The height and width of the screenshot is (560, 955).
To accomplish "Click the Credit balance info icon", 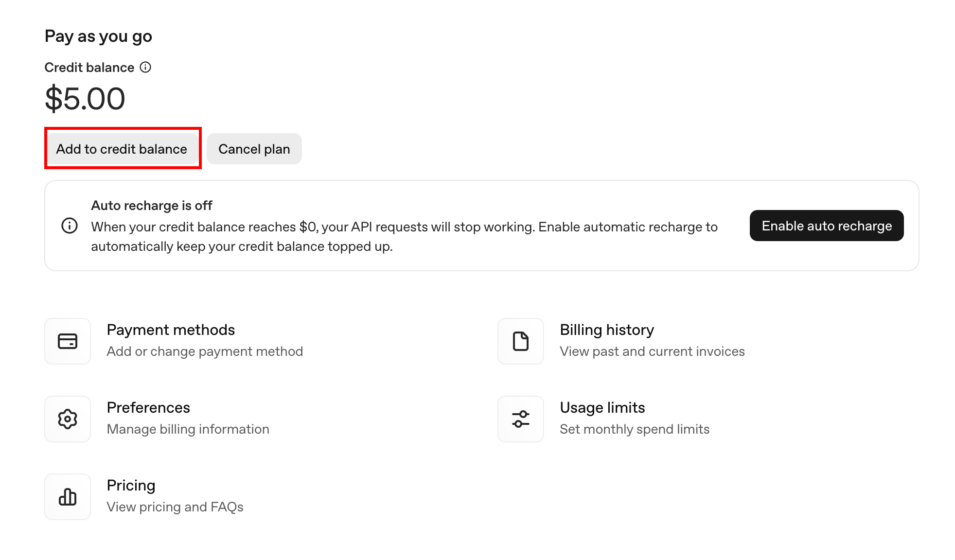I will tap(145, 67).
